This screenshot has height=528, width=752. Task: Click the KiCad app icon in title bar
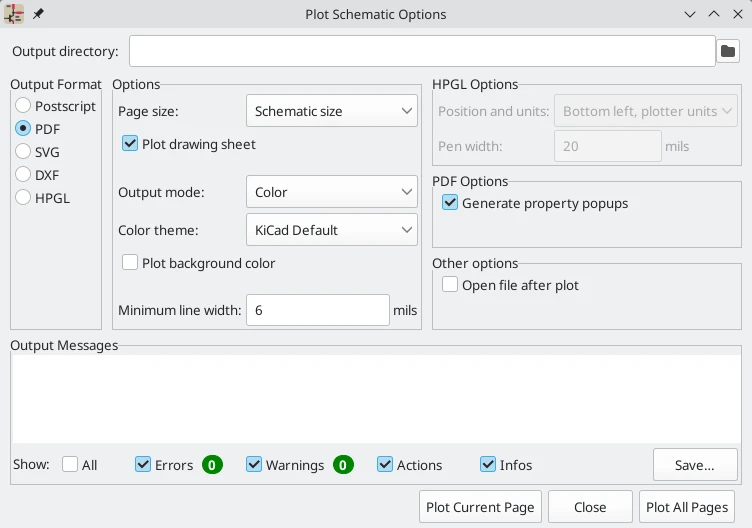click(x=14, y=14)
